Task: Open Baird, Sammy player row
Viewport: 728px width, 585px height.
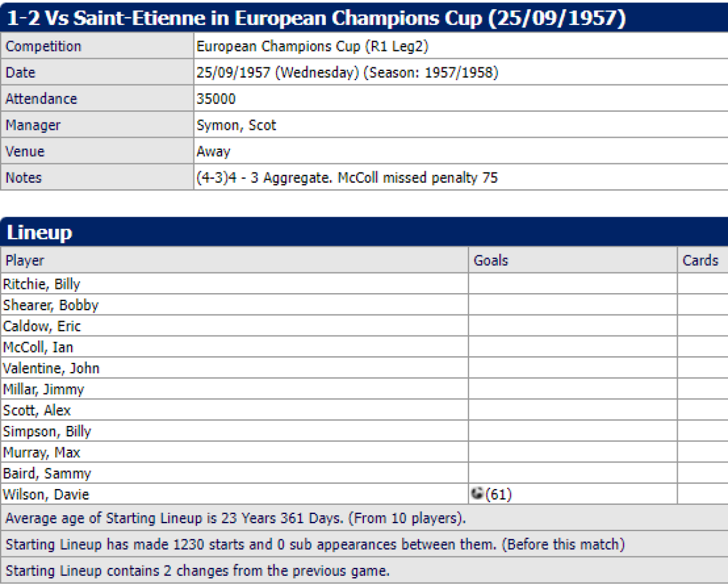Action: pos(47,473)
